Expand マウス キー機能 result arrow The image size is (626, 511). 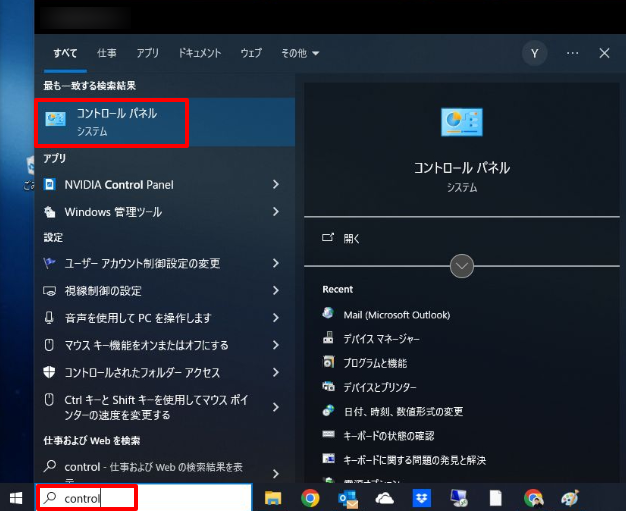click(x=276, y=345)
